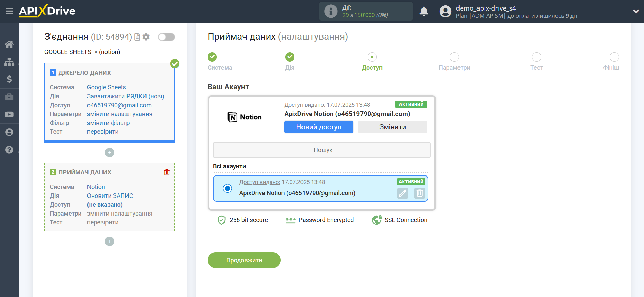Click the змінити фільтр link
The width and height of the screenshot is (644, 297).
[x=108, y=123]
